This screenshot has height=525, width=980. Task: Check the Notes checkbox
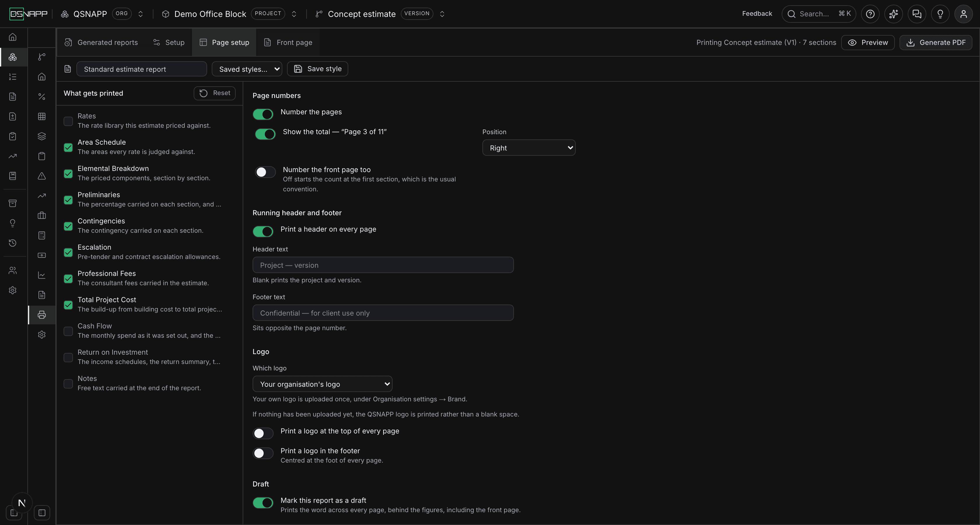[68, 384]
